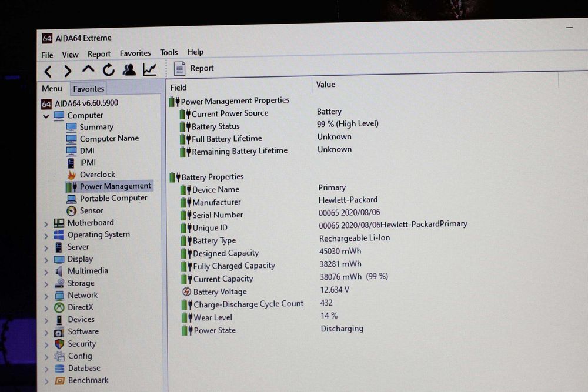Open the File menu
588x392 pixels.
tap(47, 55)
